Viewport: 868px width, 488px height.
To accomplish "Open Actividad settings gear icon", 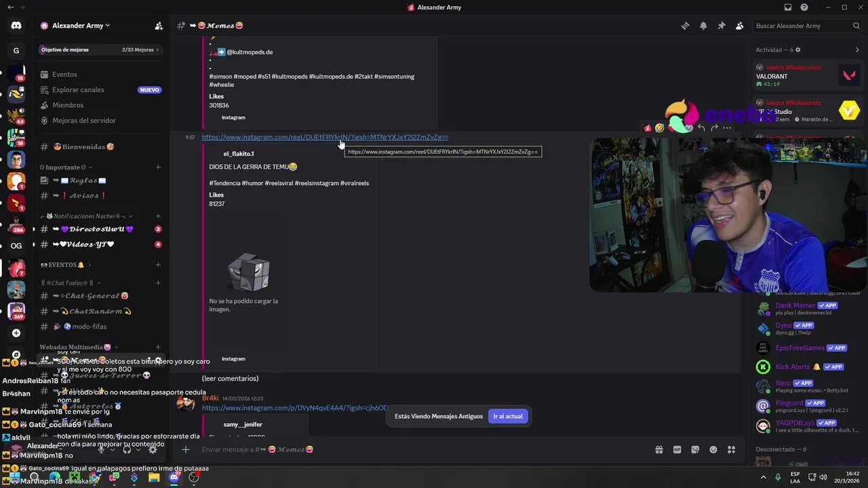I will [797, 49].
